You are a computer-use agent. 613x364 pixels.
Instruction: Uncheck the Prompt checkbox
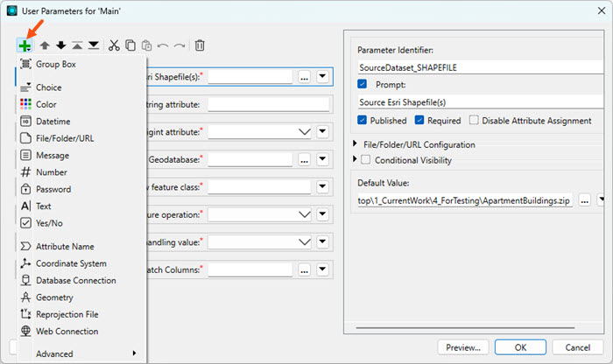[363, 84]
